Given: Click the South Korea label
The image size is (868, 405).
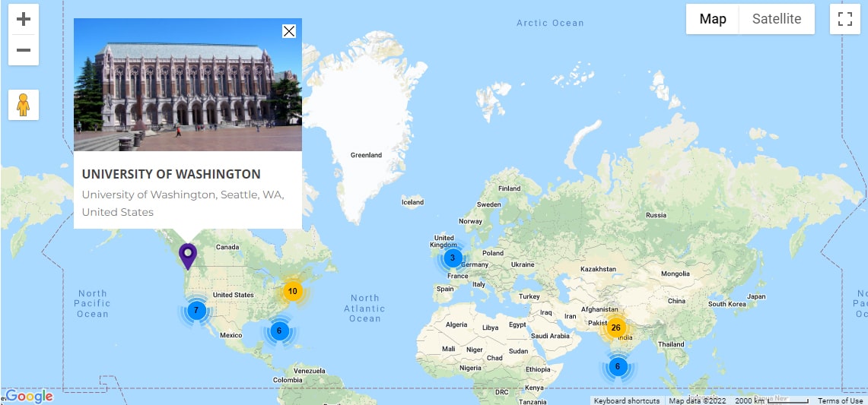Looking at the screenshot, I should (727, 304).
